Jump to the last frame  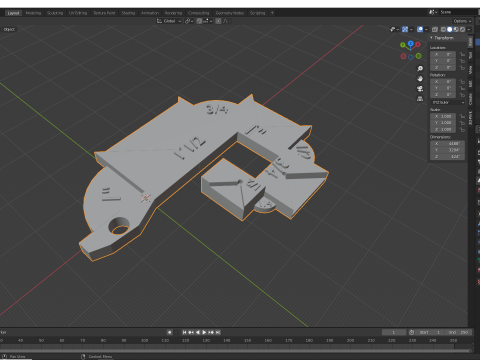tap(218, 332)
